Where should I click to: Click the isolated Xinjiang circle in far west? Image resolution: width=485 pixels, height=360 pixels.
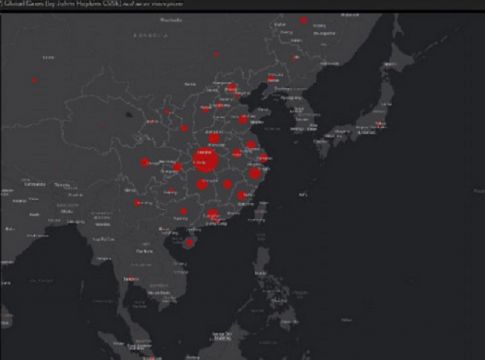[34, 80]
